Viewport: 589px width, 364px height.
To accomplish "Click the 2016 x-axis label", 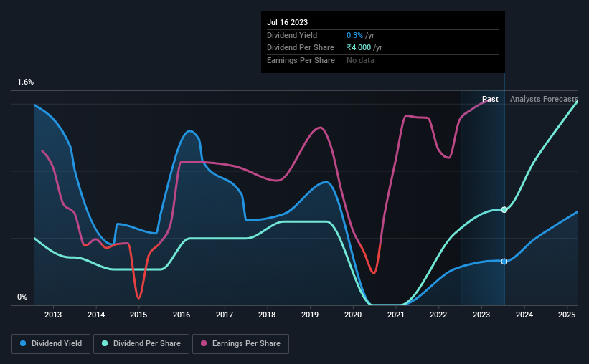I will 182,315.
